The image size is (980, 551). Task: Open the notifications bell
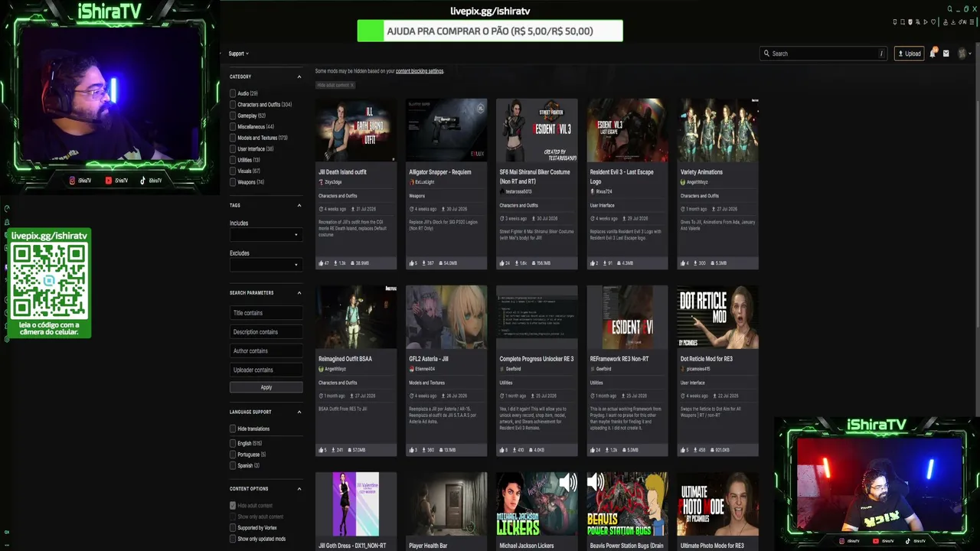click(933, 54)
